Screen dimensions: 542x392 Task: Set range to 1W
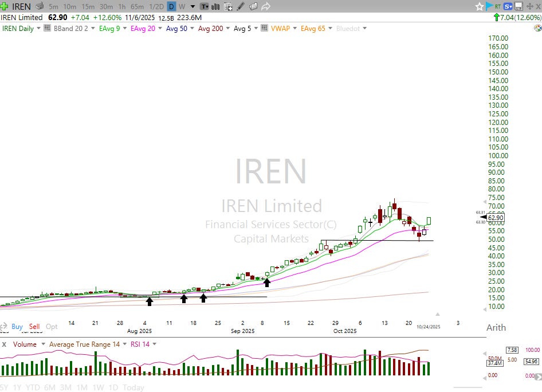(x=98, y=387)
